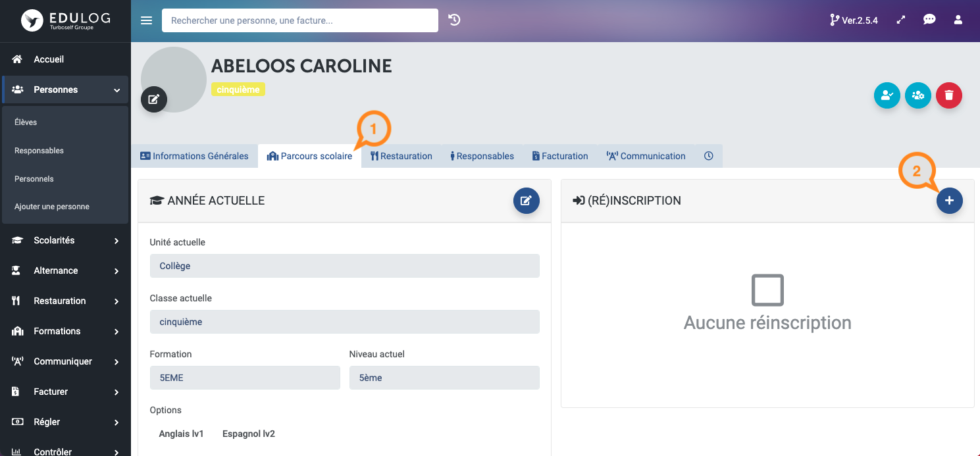The height and width of the screenshot is (456, 980).
Task: Go to Élèves in sidebar
Action: (x=26, y=122)
